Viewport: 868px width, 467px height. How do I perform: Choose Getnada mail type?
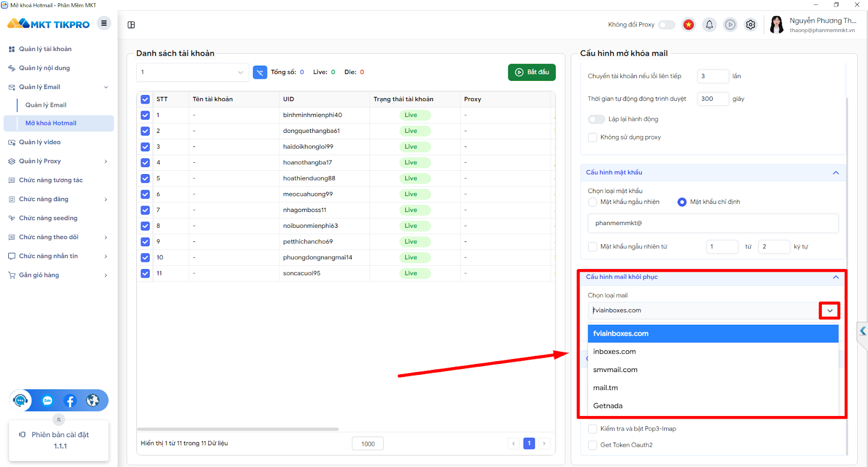(713, 406)
